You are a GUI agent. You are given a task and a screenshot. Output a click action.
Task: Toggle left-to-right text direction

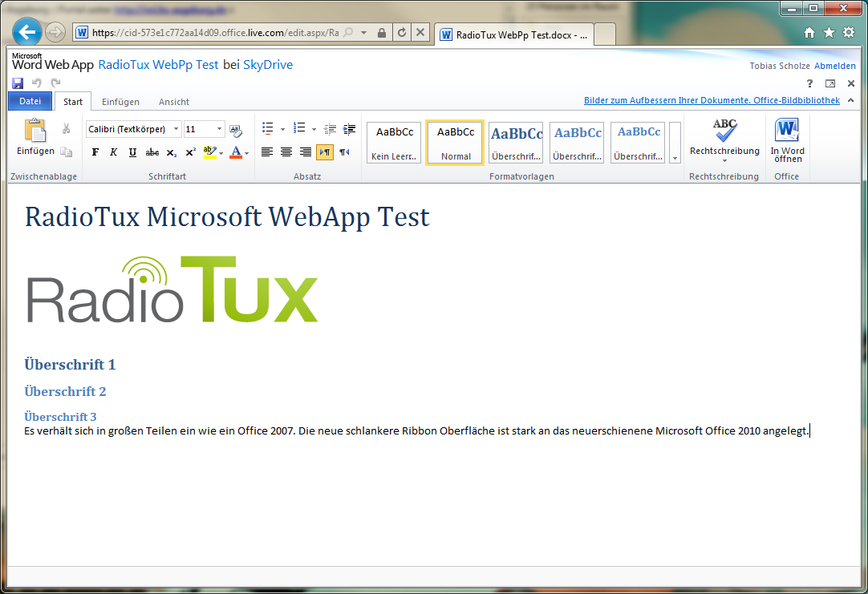(x=325, y=152)
